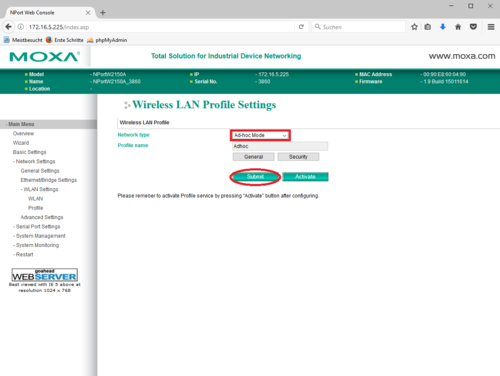Collapse the Network Settings tree node

pos(34,161)
